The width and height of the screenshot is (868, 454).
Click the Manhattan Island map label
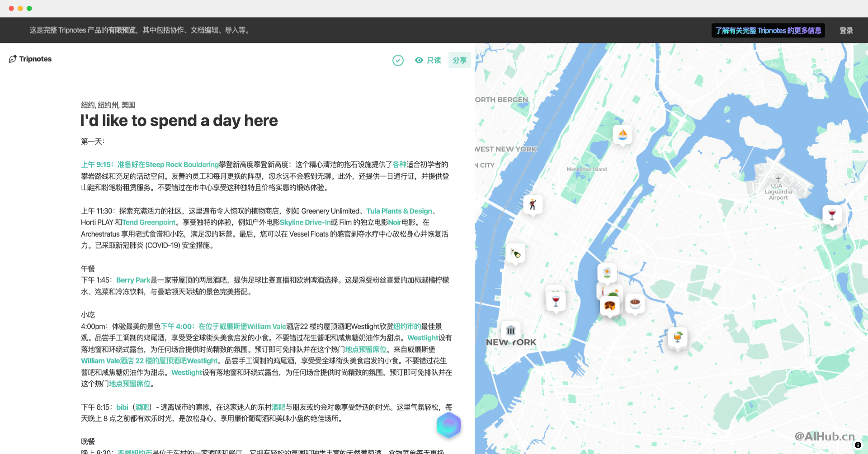click(587, 169)
